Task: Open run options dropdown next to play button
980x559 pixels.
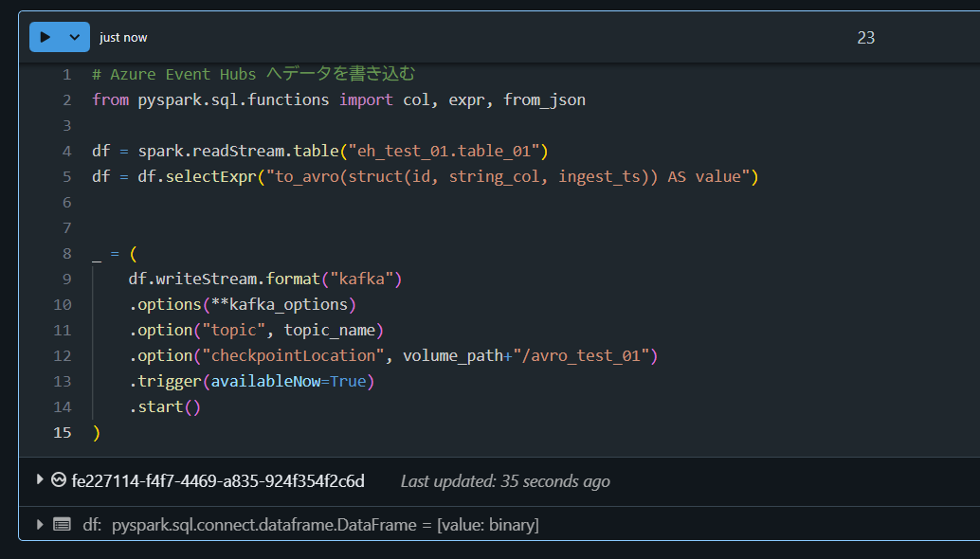Action: 74,37
